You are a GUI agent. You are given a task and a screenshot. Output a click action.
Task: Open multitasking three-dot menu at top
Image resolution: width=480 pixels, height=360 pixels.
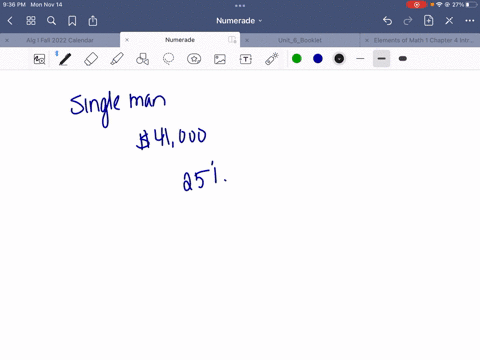[240, 5]
